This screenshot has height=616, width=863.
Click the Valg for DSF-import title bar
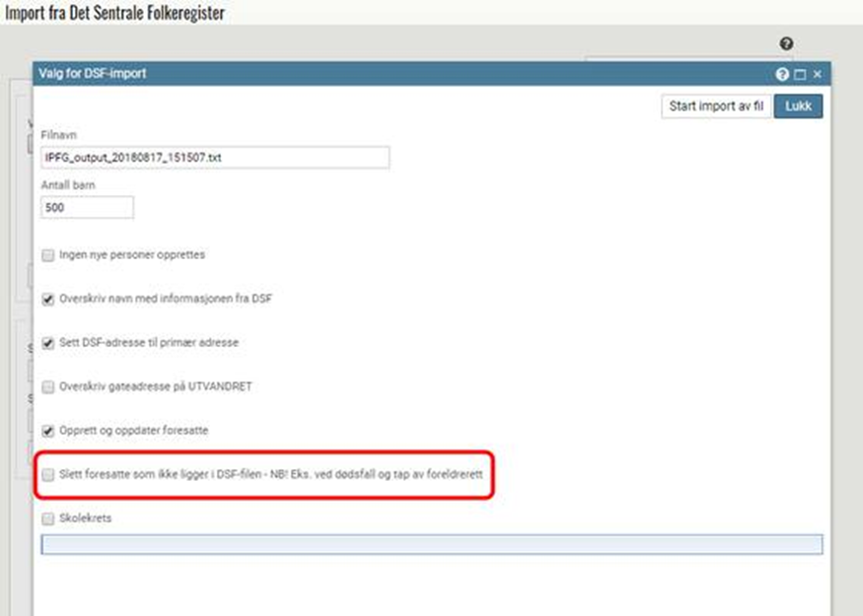pyautogui.click(x=395, y=74)
